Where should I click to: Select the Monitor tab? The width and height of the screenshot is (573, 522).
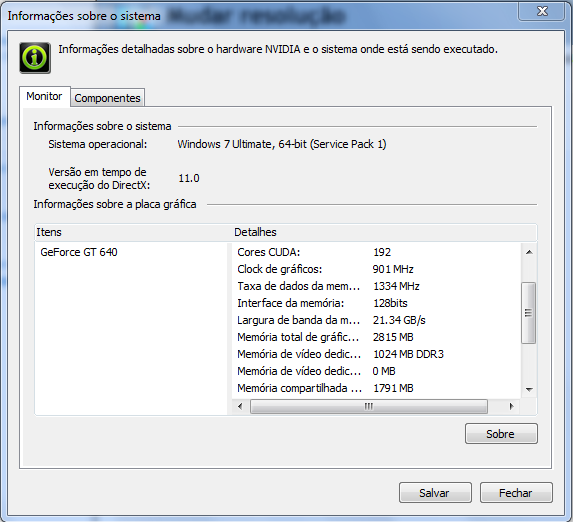point(44,97)
